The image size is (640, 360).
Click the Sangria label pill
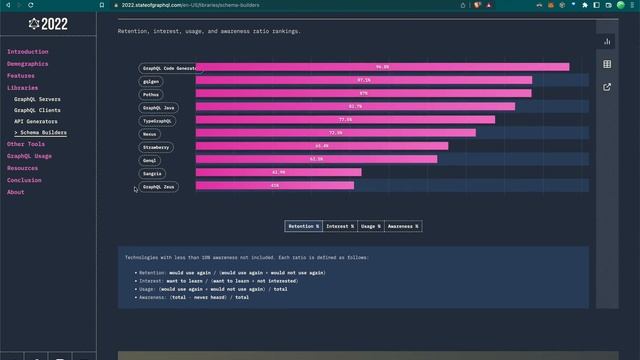[152, 173]
